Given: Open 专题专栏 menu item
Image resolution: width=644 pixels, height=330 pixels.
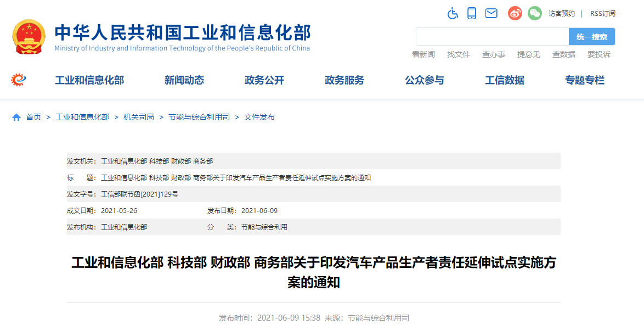Looking at the screenshot, I should pyautogui.click(x=584, y=80).
